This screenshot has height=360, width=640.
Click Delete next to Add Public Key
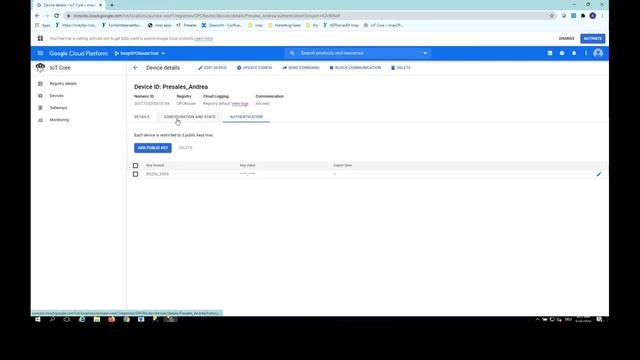(185, 148)
